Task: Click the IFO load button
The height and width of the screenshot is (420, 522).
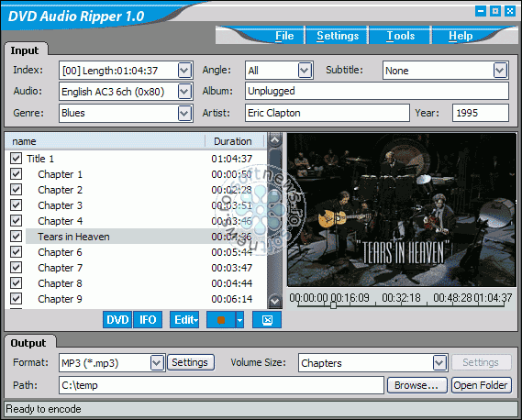Action: pos(148,320)
